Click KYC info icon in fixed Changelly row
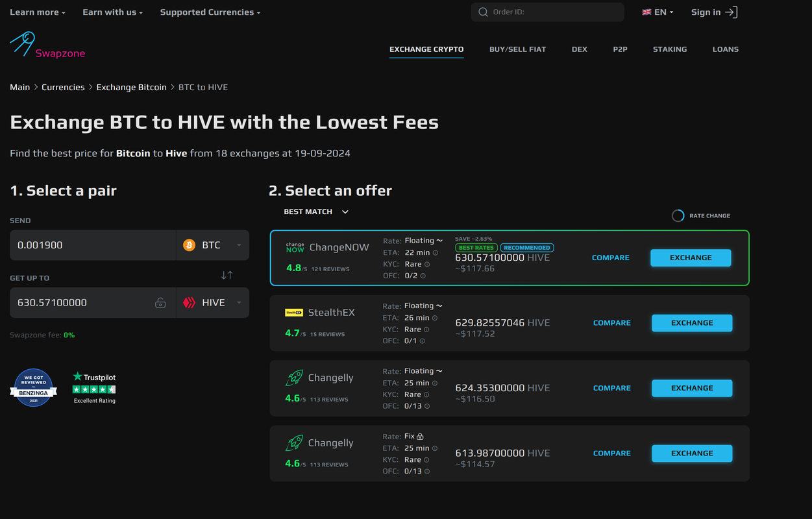Image resolution: width=812 pixels, height=519 pixels. point(427,460)
